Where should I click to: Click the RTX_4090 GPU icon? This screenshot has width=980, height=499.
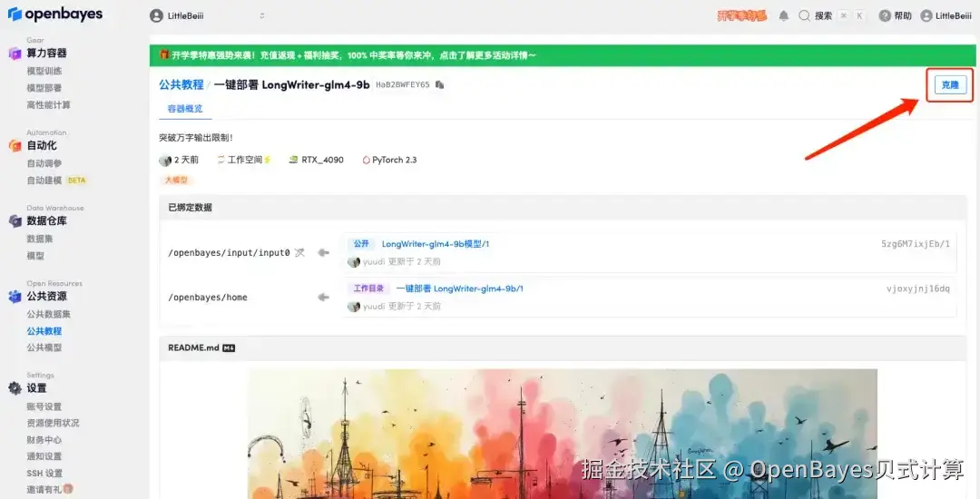coord(293,160)
